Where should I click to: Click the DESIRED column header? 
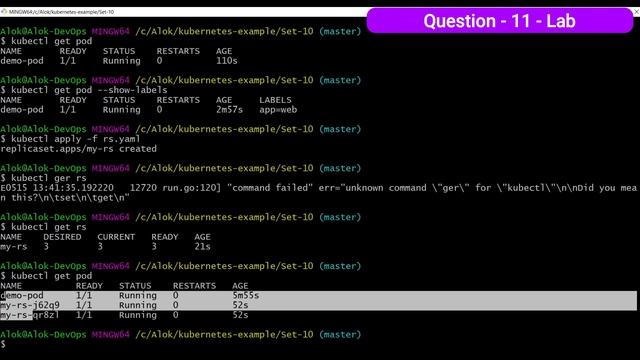point(62,237)
